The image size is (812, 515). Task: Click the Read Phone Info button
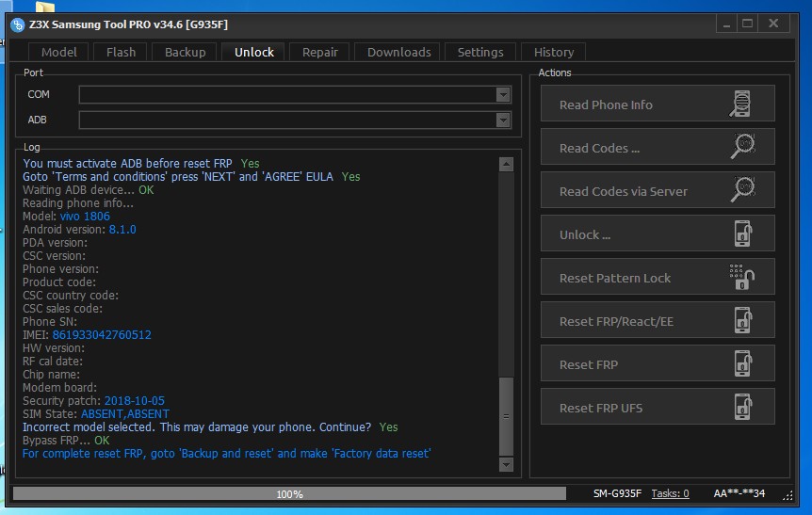(658, 104)
